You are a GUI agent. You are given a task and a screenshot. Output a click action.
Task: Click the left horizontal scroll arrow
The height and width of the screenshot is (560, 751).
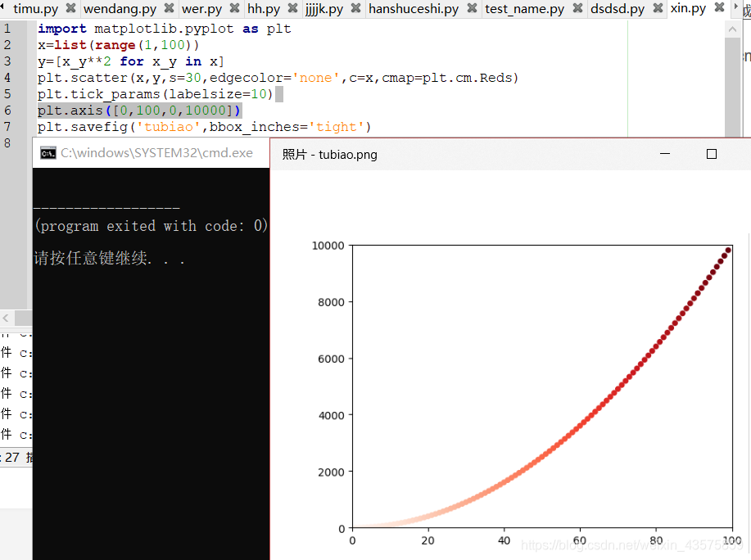[x=6, y=318]
